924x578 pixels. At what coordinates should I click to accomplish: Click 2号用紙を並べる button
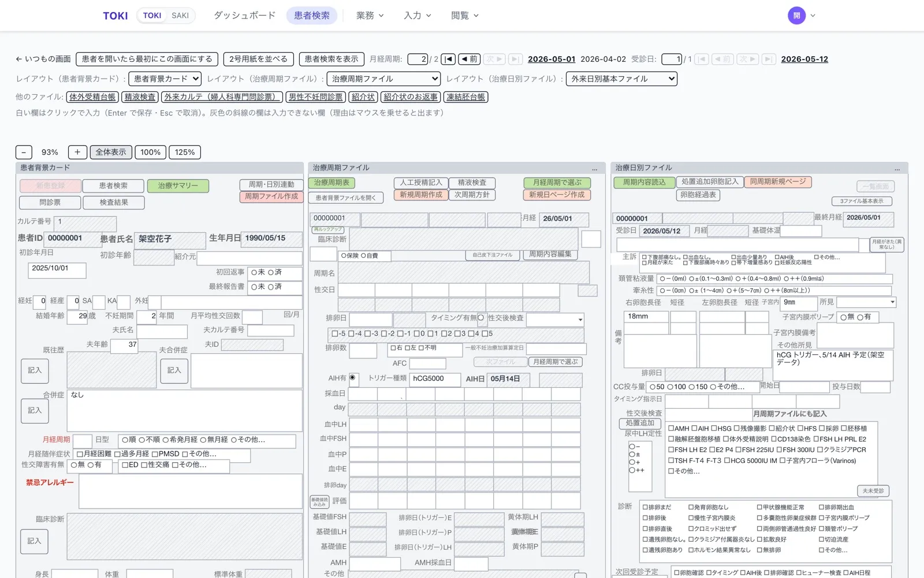tap(258, 59)
